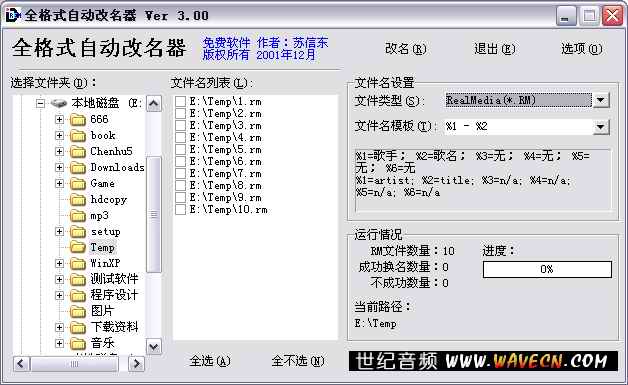The width and height of the screenshot is (628, 385).
Task: Click the 退出(E) exit button
Action: tap(495, 49)
